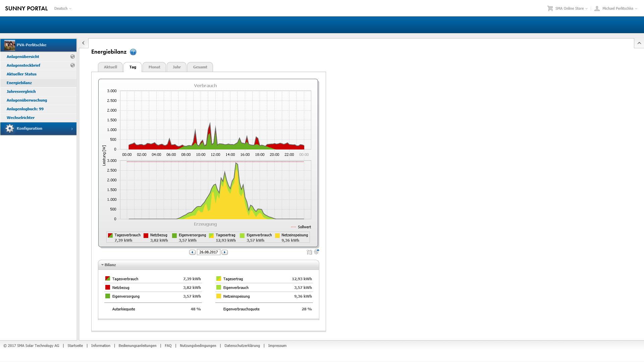
Task: Switch to the Gesamt tab
Action: pyautogui.click(x=200, y=67)
